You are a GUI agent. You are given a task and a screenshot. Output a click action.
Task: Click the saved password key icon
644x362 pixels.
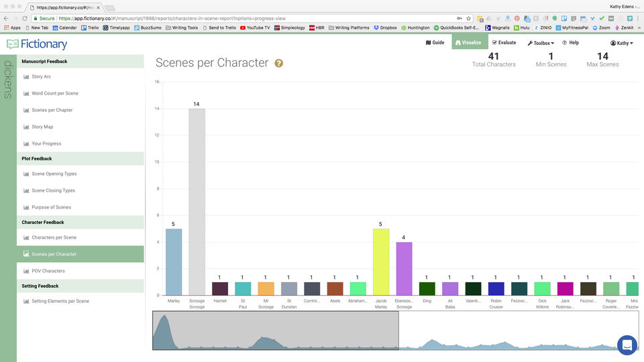click(x=459, y=19)
